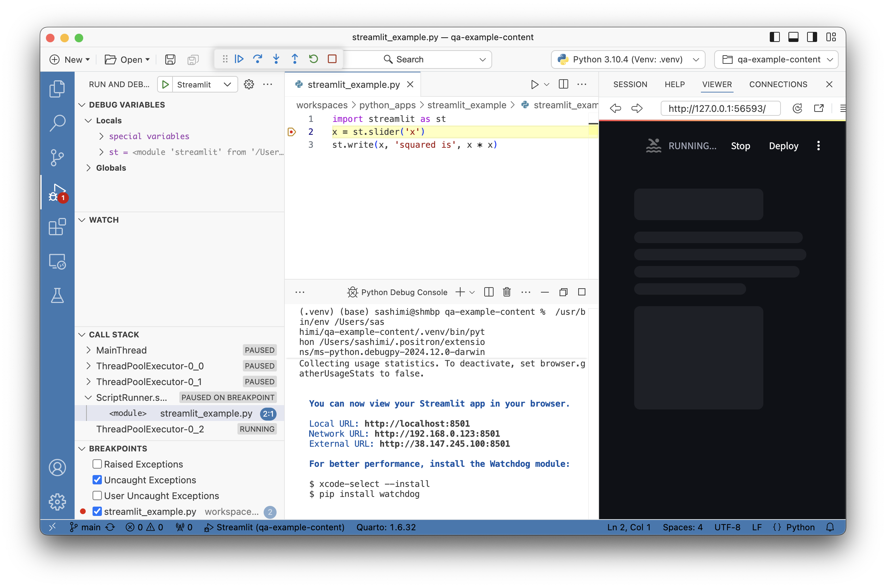This screenshot has width=886, height=588.
Task: Click the Deploy button
Action: [784, 146]
